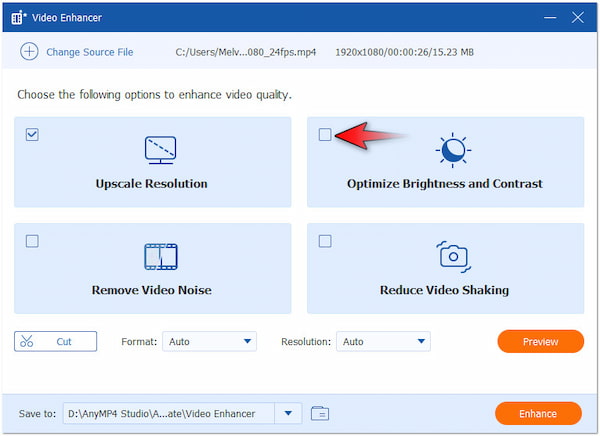600x436 pixels.
Task: Open the output folder browse icon
Action: (x=320, y=413)
